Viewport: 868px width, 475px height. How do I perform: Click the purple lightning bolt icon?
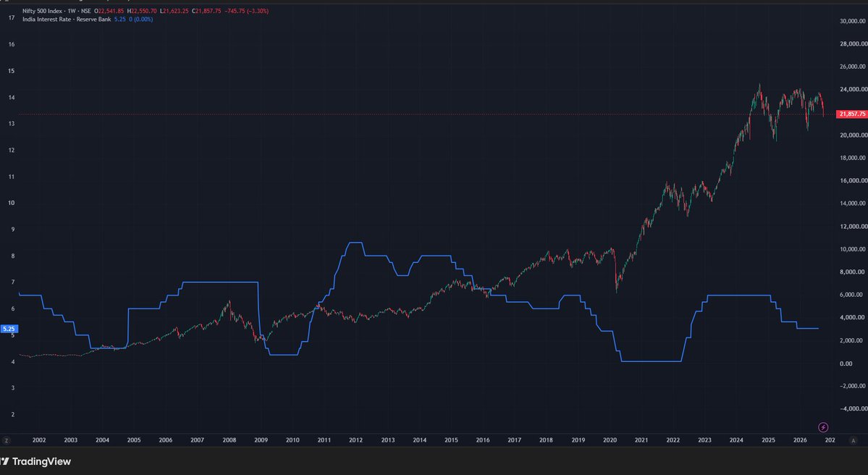pyautogui.click(x=823, y=427)
